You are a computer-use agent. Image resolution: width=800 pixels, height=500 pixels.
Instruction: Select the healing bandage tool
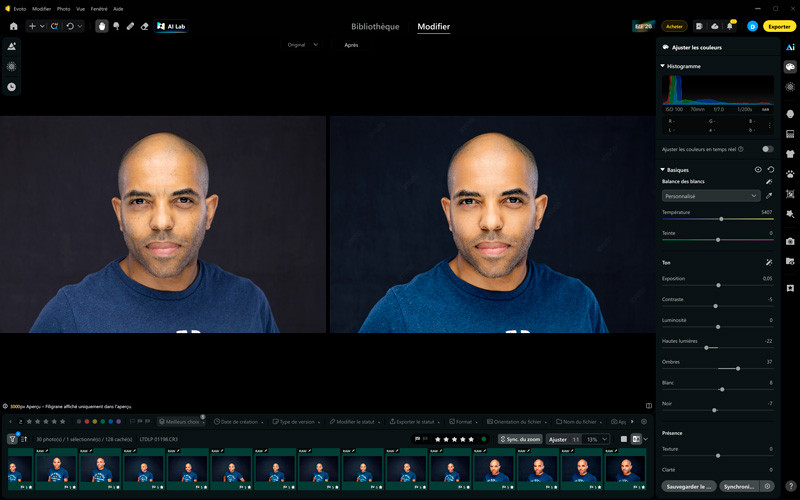click(130, 26)
